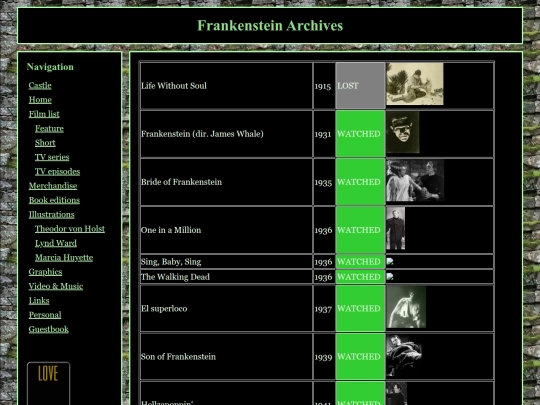Image resolution: width=540 pixels, height=405 pixels.
Task: Open the Life Without Soul thumbnail
Action: (x=415, y=84)
